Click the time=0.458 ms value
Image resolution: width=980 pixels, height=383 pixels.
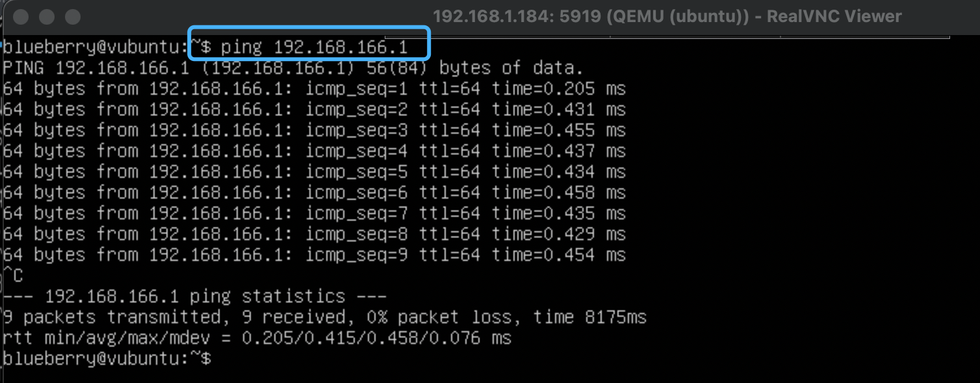click(x=558, y=193)
